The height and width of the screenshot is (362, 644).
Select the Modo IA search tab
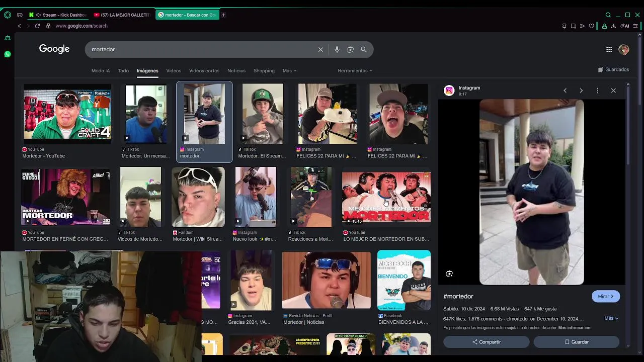tap(101, 71)
